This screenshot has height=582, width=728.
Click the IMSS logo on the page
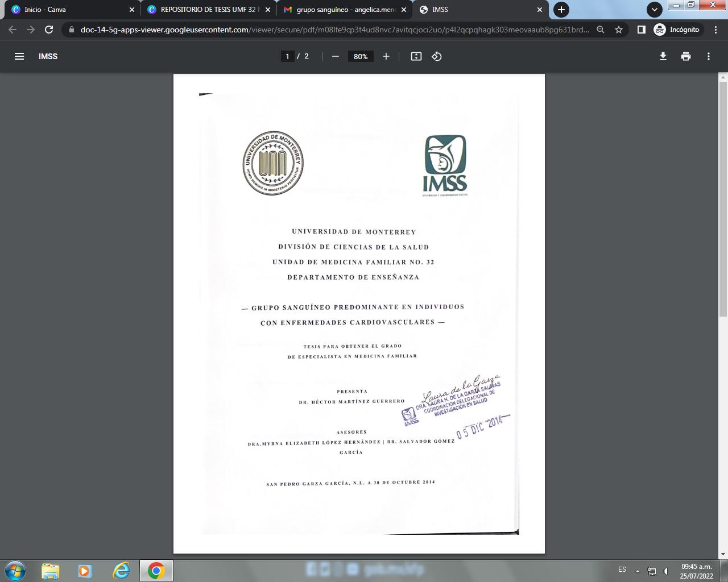pyautogui.click(x=445, y=165)
